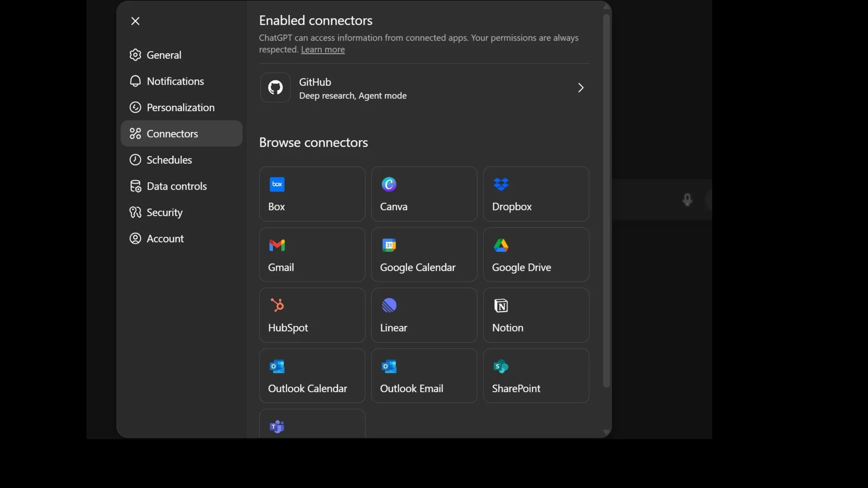Click the Canva logo icon
The height and width of the screenshot is (488, 868).
(389, 184)
